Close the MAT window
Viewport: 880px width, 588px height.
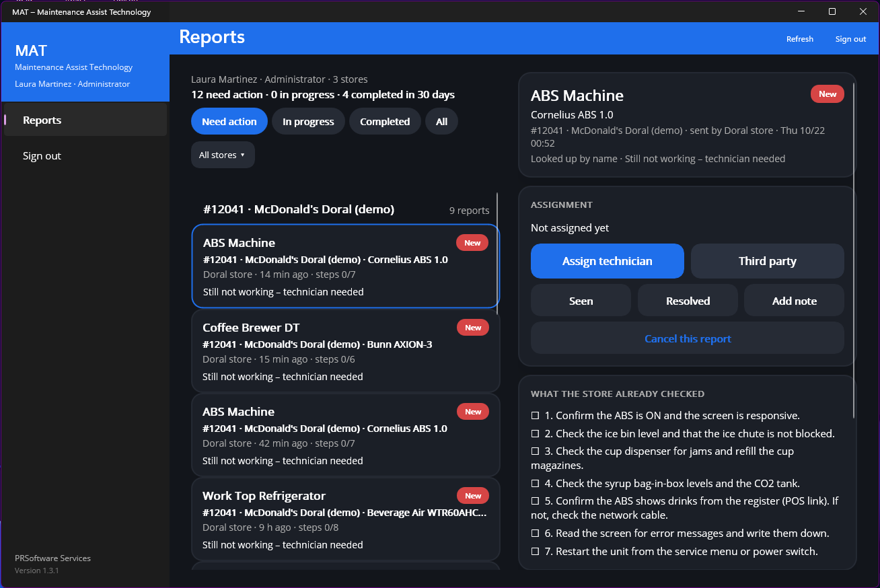click(863, 11)
